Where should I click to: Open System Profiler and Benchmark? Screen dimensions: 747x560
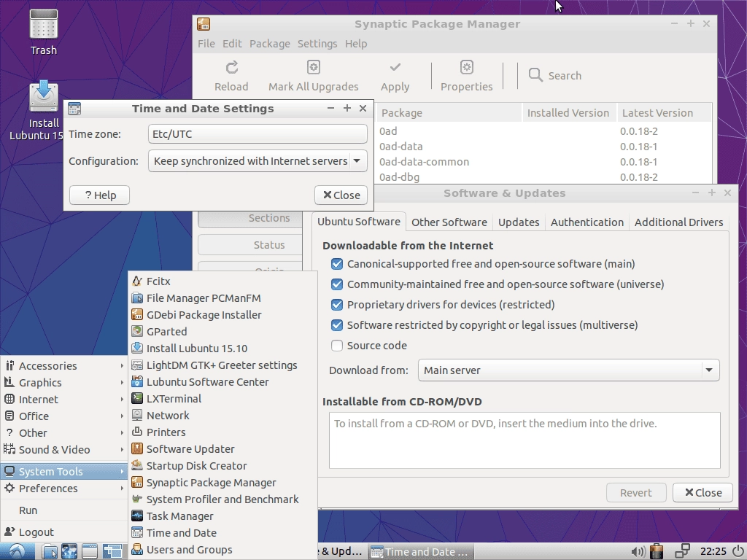coord(222,499)
